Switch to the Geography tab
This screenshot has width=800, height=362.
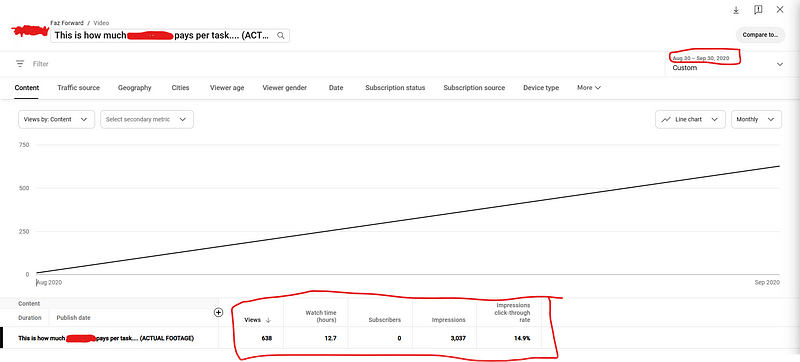(135, 88)
